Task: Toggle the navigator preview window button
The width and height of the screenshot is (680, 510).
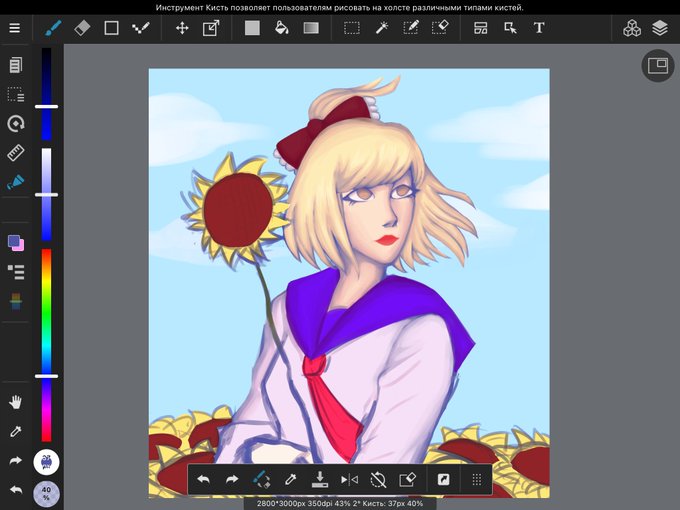Action: tap(658, 65)
